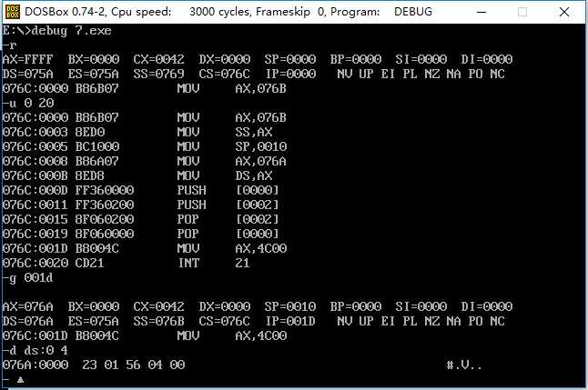The height and width of the screenshot is (390, 588).
Task: Close the DOSBox window
Action: tap(564, 12)
